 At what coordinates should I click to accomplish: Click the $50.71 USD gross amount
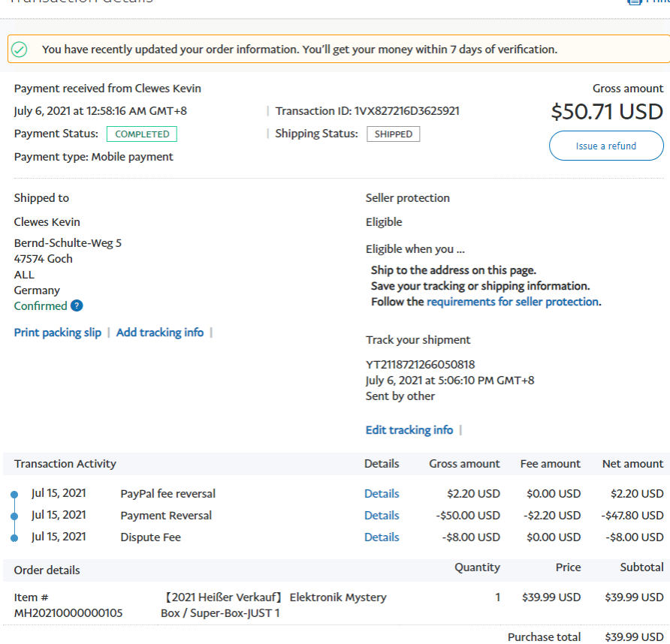607,112
